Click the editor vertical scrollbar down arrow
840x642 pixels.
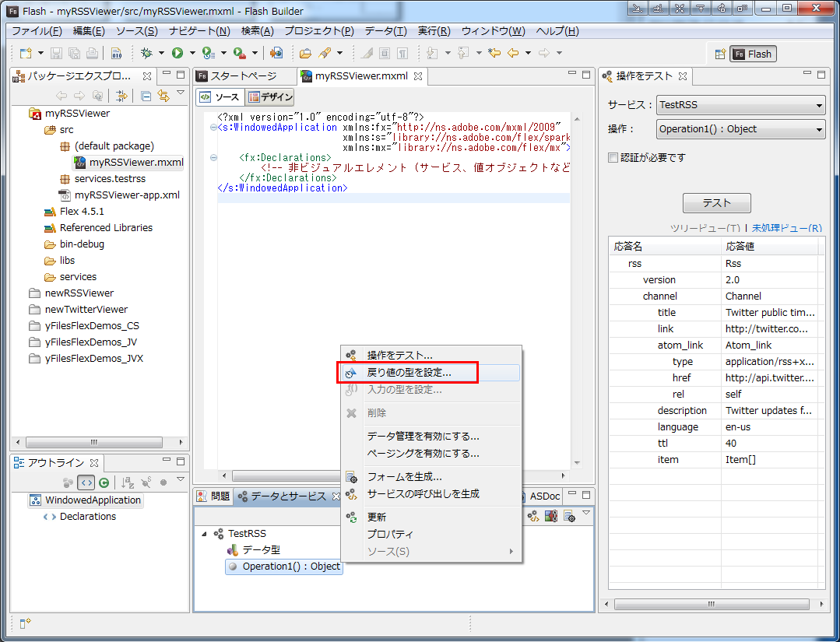pos(577,462)
